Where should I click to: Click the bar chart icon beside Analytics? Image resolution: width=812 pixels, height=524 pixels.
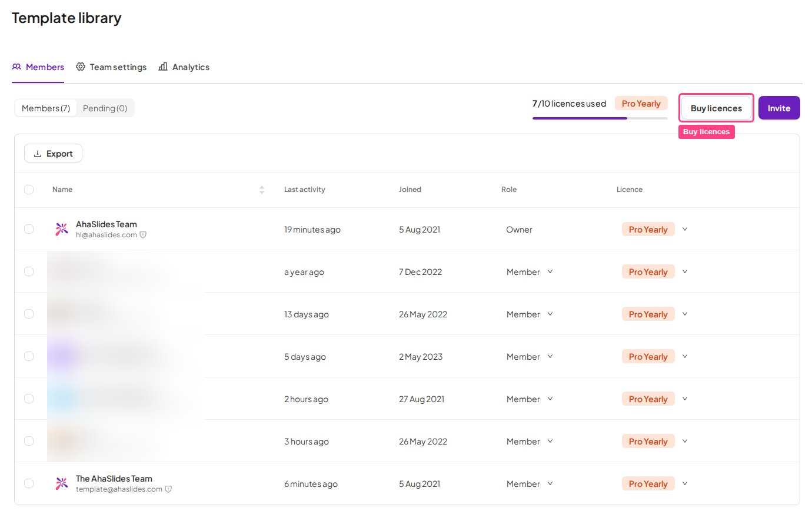pyautogui.click(x=163, y=67)
